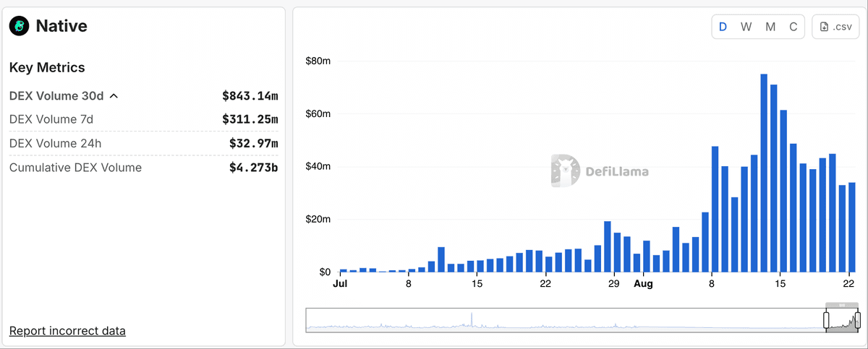This screenshot has height=349, width=868.
Task: Select the Cumulative (C) chart option
Action: pyautogui.click(x=793, y=27)
